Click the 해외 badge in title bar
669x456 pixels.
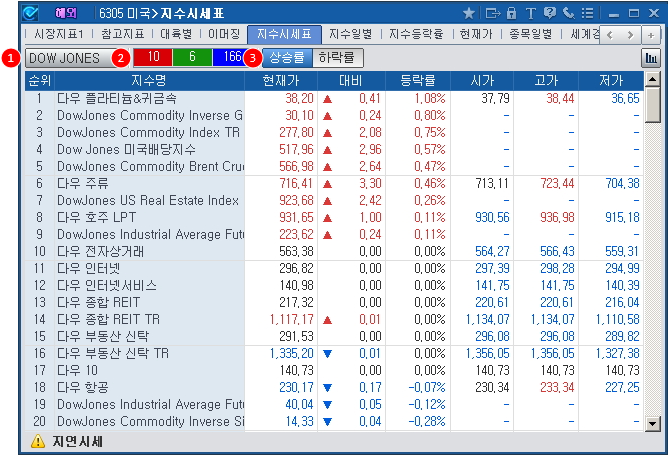point(66,13)
